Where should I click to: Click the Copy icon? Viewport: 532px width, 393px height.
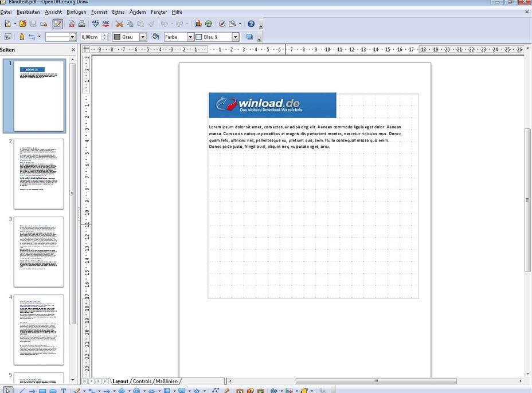[130, 23]
